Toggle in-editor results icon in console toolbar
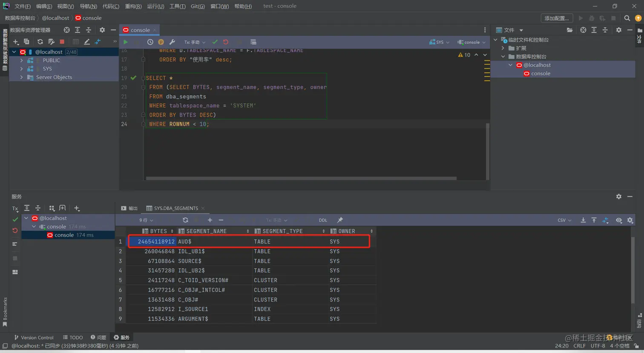The image size is (644, 353). [x=253, y=42]
